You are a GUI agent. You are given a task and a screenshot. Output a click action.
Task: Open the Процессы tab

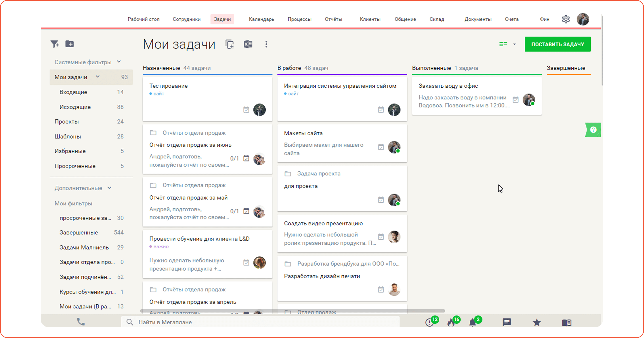[299, 19]
